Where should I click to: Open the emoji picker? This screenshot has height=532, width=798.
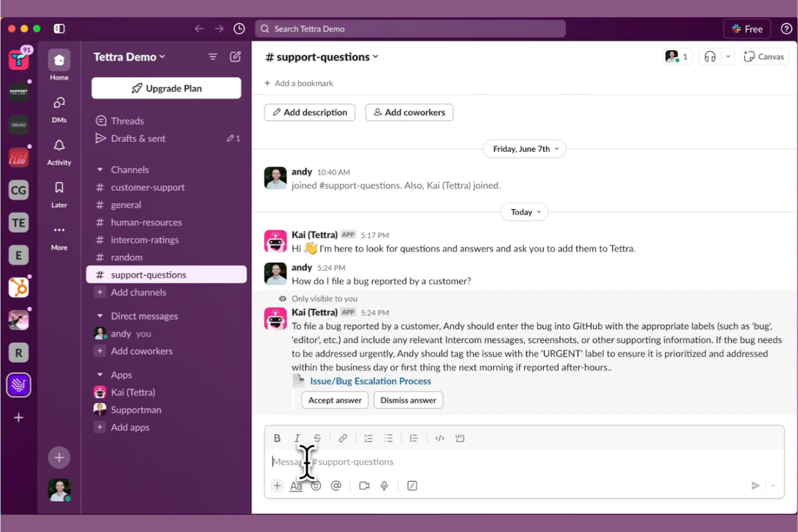pyautogui.click(x=316, y=485)
